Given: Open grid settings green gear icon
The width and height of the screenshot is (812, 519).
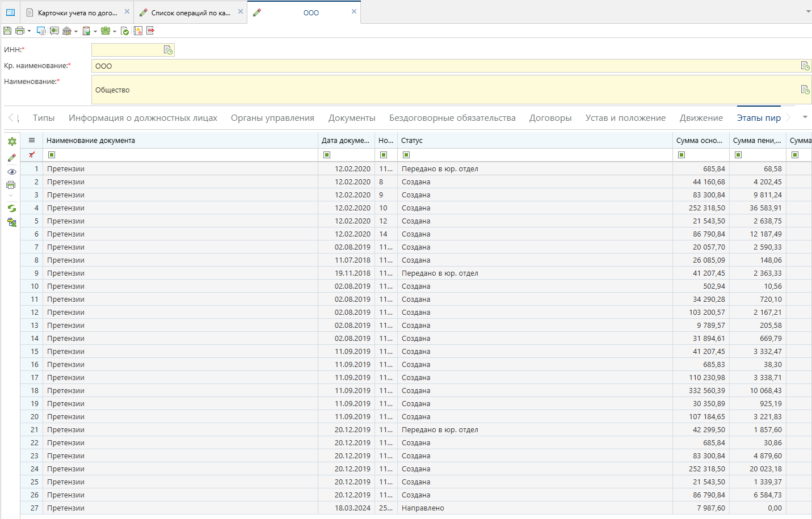Looking at the screenshot, I should [x=12, y=141].
